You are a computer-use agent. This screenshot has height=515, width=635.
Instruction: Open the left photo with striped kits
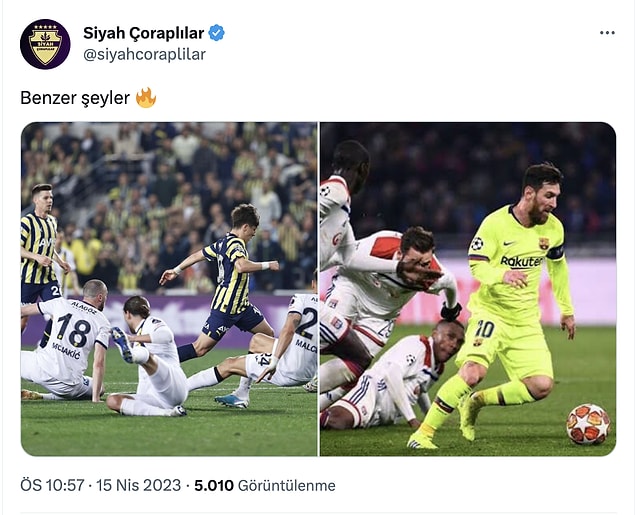coord(169,289)
